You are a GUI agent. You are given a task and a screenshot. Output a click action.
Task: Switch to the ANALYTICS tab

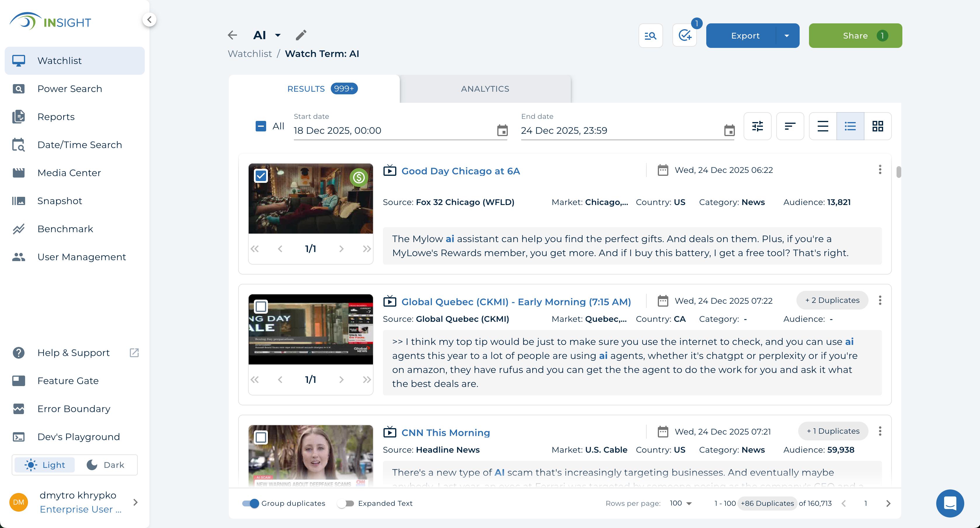pos(485,89)
